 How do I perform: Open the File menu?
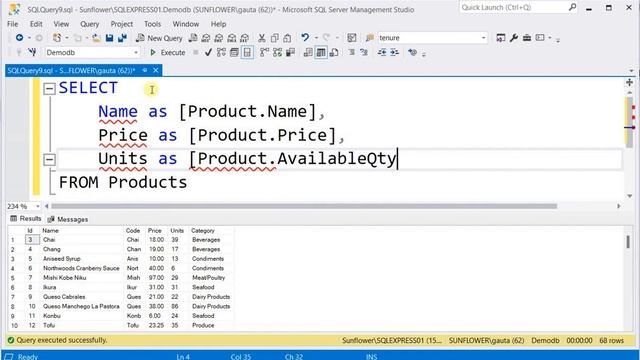[13, 24]
